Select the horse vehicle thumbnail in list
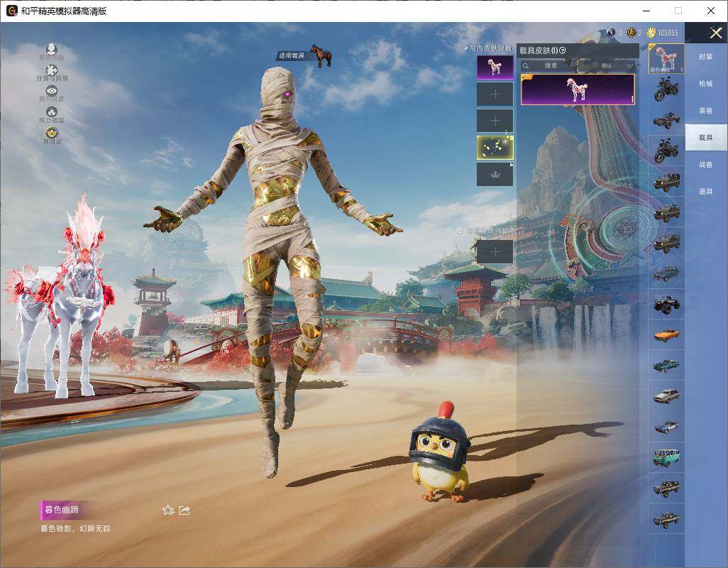728x568 pixels. pos(666,58)
